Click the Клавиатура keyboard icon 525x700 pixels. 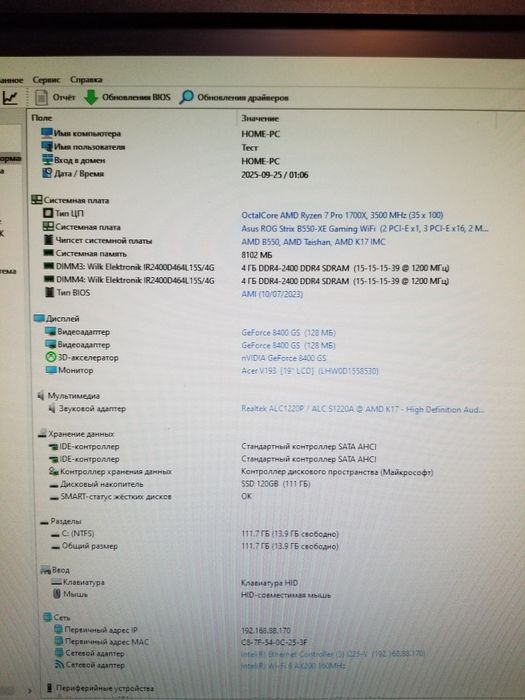click(x=56, y=582)
